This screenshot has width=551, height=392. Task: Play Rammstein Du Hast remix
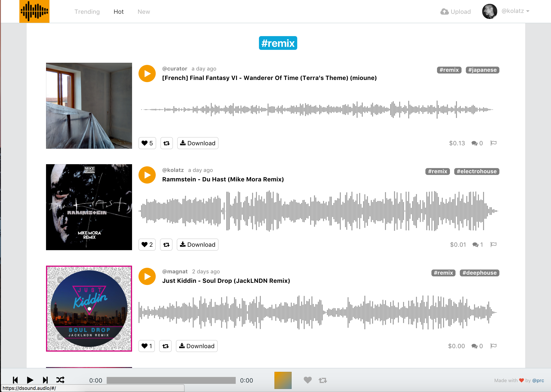[147, 175]
